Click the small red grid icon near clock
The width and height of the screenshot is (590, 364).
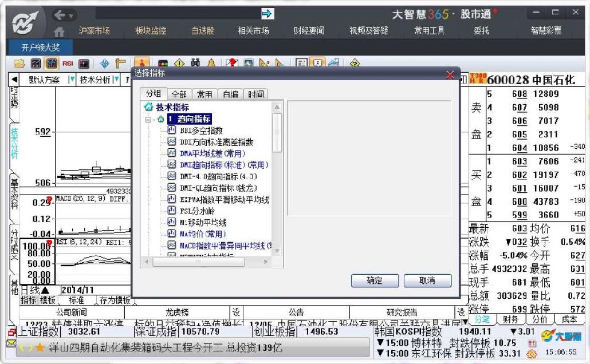coord(532,343)
